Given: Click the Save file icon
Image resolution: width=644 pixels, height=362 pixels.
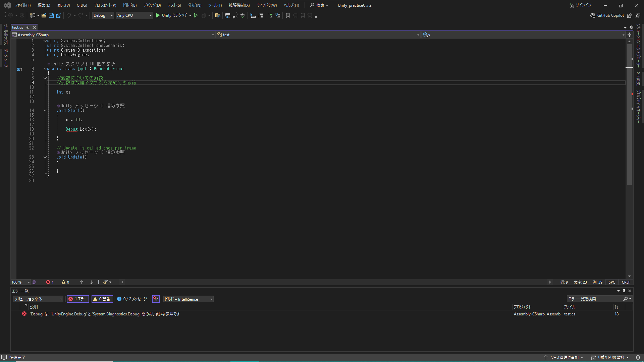Looking at the screenshot, I should (x=51, y=15).
